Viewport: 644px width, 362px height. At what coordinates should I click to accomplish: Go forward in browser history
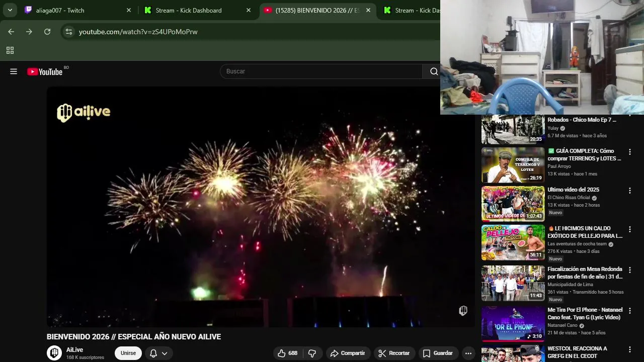(29, 32)
